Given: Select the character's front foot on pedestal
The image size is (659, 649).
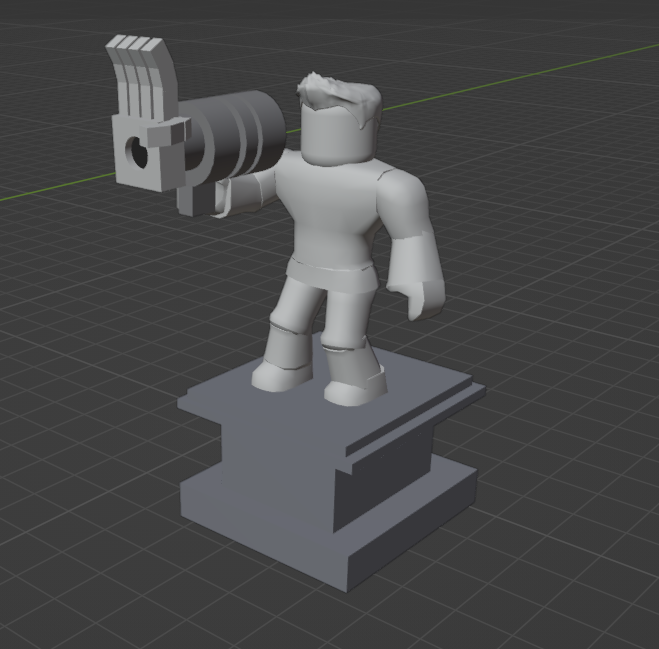Looking at the screenshot, I should coord(355,389).
